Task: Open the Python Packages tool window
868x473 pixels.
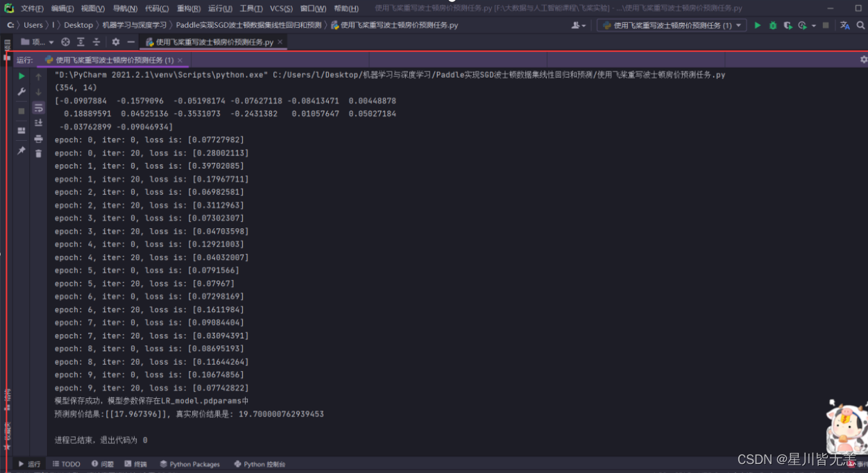Action: point(189,464)
